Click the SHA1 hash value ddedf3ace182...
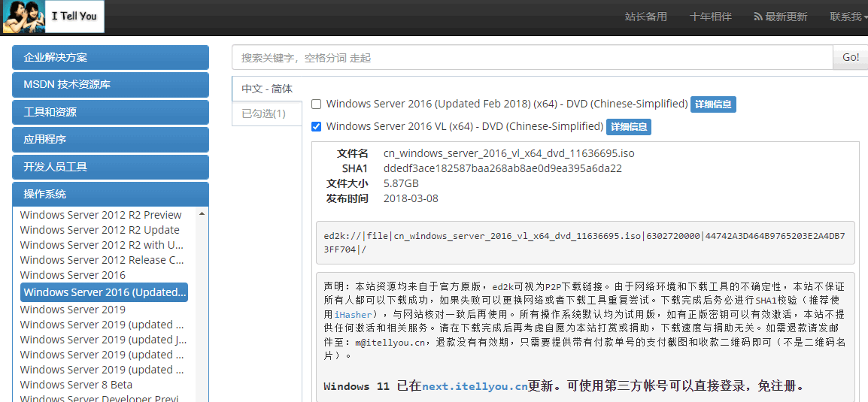This screenshot has width=868, height=402. coord(502,168)
